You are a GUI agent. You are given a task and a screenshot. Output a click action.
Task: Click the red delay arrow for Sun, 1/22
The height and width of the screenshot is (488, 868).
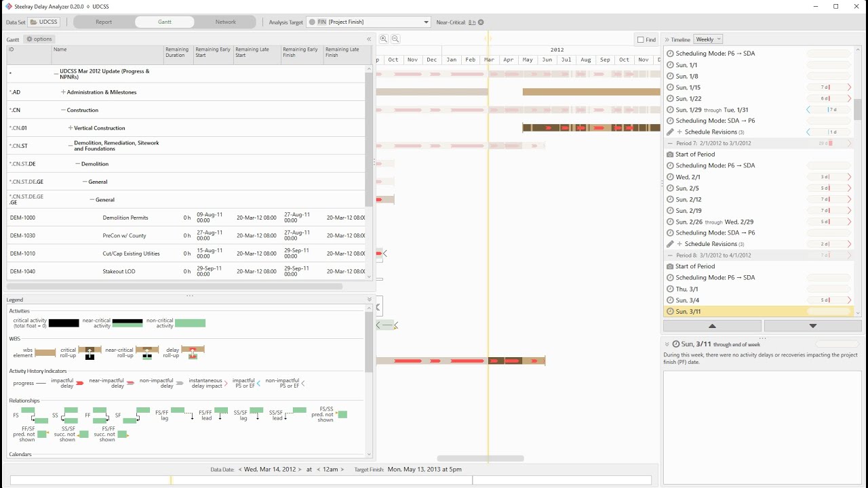(x=849, y=98)
